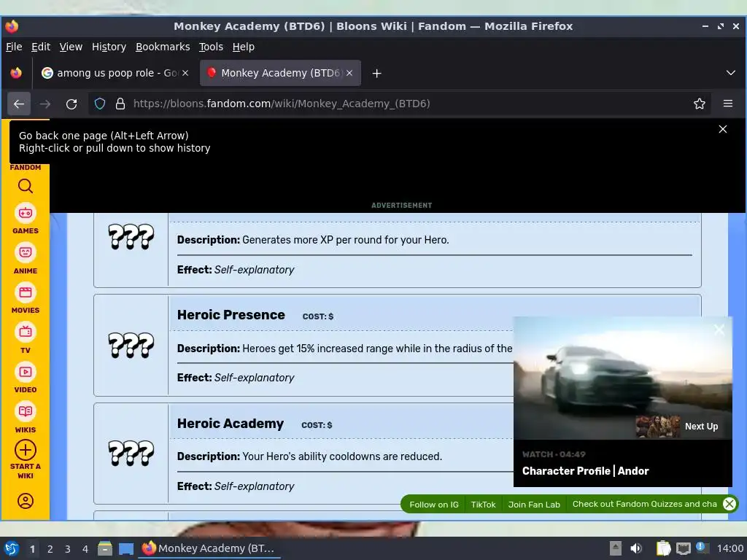Image resolution: width=747 pixels, height=560 pixels.
Task: Close the floating video player
Action: (x=719, y=330)
